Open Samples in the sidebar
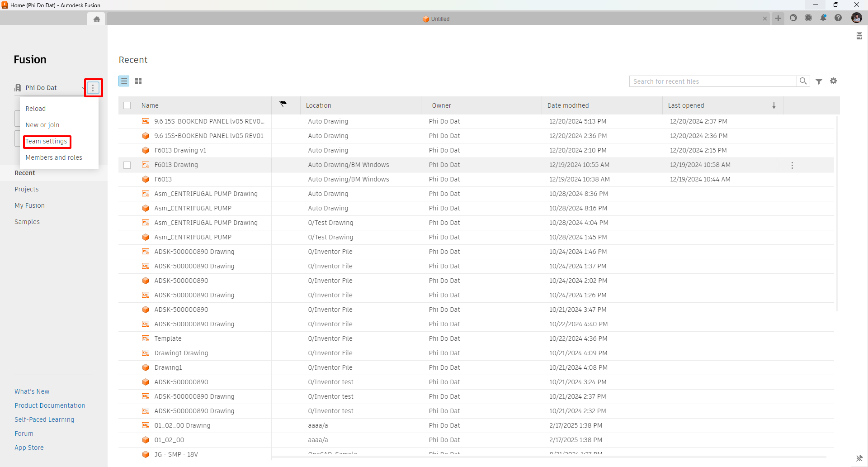The image size is (868, 467). coord(27,222)
